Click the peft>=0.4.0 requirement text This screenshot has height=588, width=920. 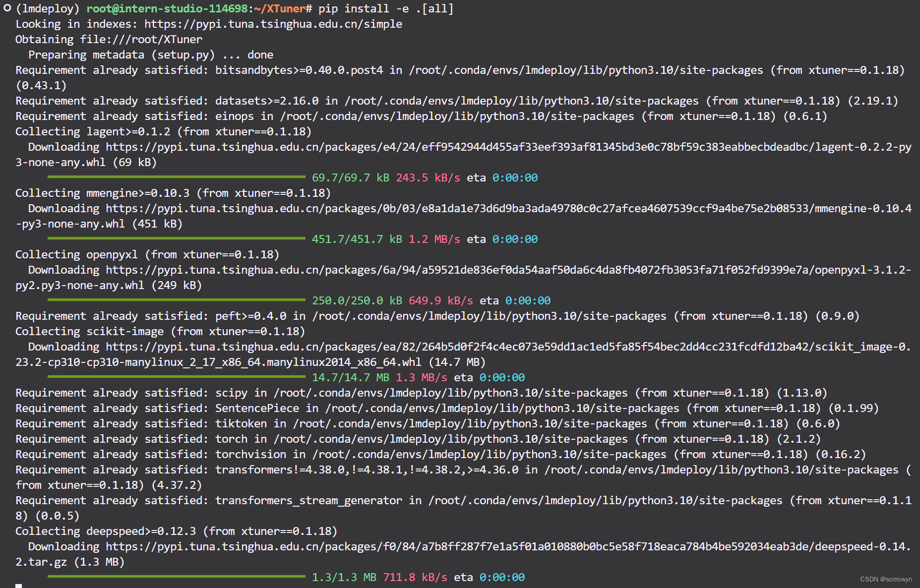pyautogui.click(x=251, y=316)
